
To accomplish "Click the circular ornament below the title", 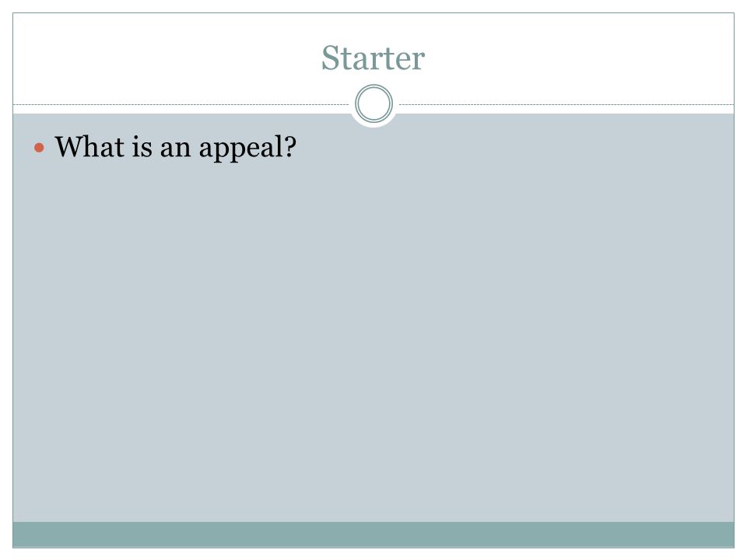I will click(x=373, y=103).
